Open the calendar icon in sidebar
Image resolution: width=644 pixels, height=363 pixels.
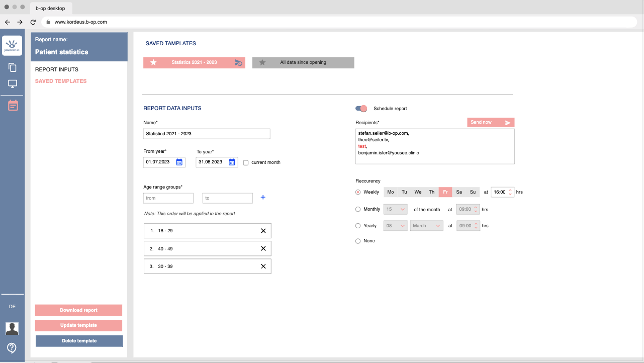[x=13, y=106]
